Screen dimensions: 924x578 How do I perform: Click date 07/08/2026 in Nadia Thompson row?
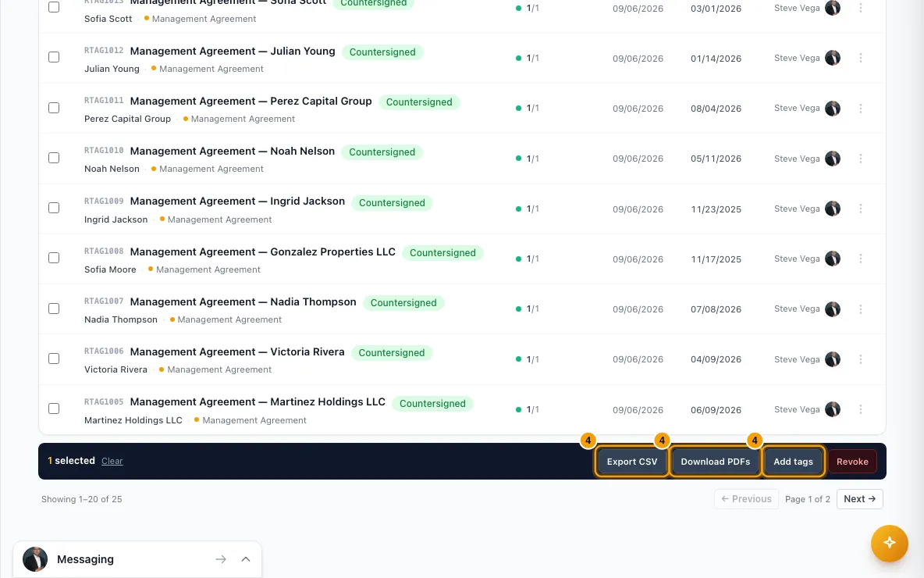716,309
